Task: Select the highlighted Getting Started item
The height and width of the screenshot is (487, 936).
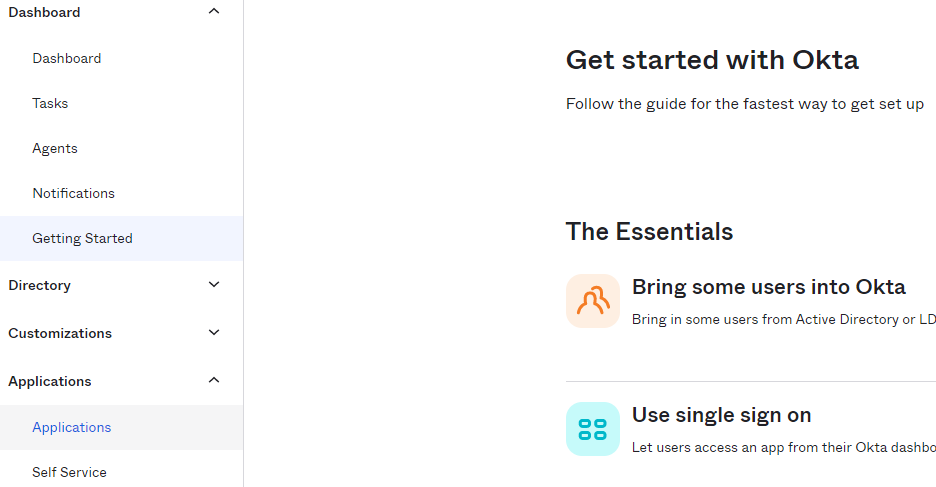Action: point(82,238)
